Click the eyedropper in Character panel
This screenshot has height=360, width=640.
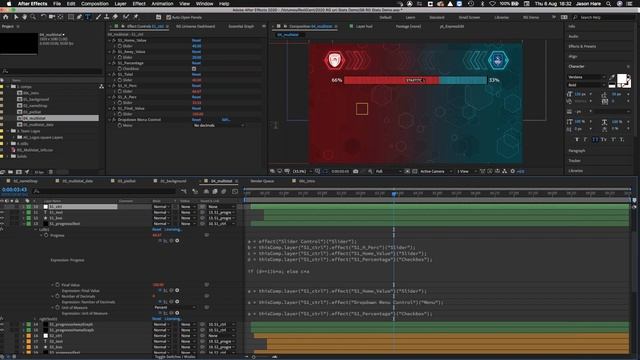pos(612,77)
